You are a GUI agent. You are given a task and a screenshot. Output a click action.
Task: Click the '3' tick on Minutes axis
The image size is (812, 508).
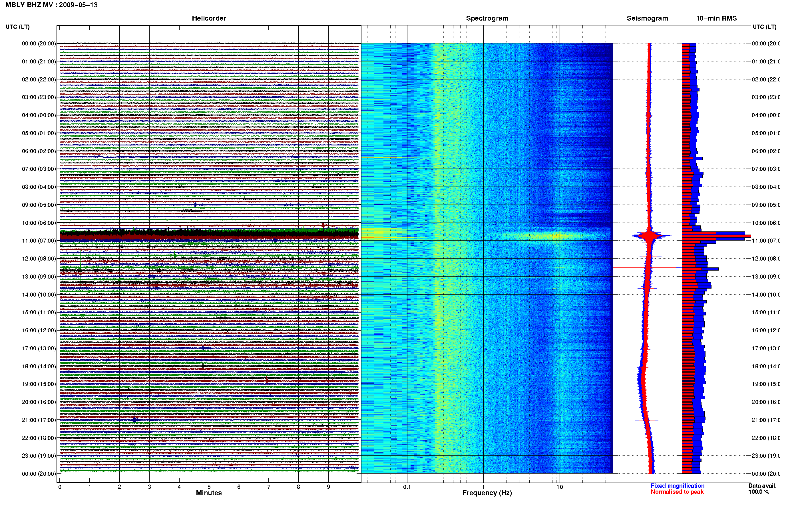point(149,487)
